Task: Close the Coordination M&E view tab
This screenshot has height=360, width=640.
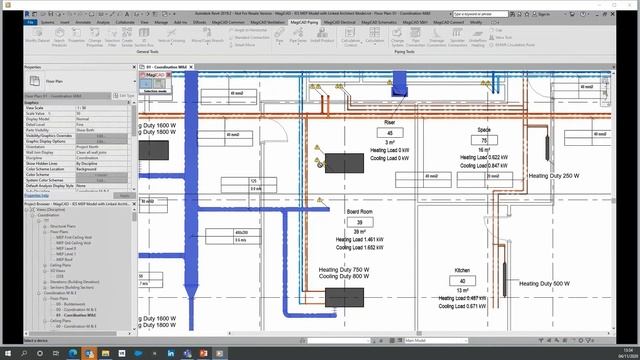Action: point(191,67)
